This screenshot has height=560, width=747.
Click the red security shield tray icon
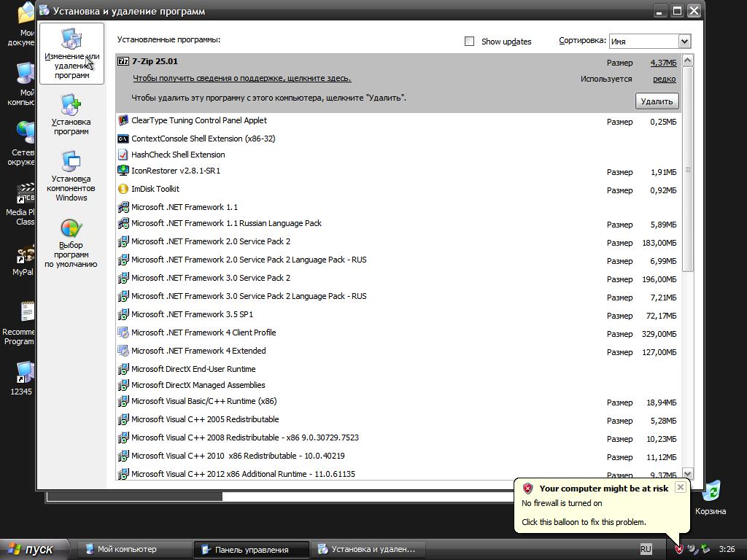[679, 549]
